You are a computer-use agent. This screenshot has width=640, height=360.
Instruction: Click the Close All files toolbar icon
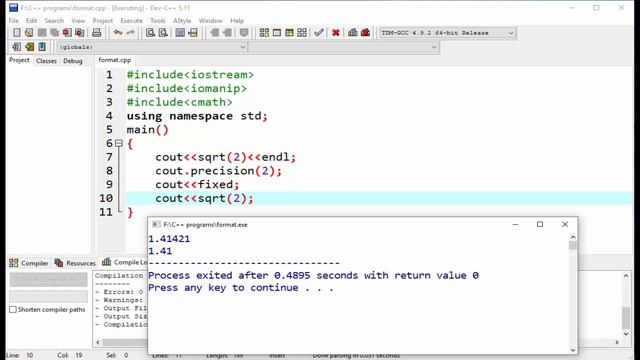(80, 33)
